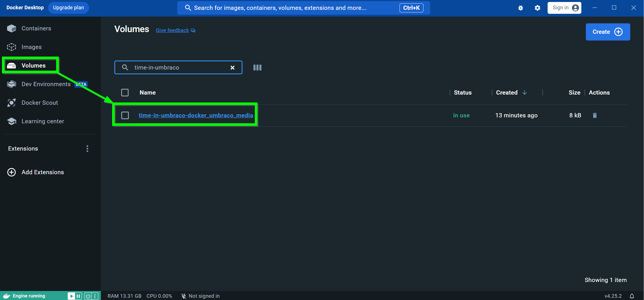Open time-in-umbraco-docker_umbraco_media volume link
Viewport: 644px width, 300px height.
point(196,115)
